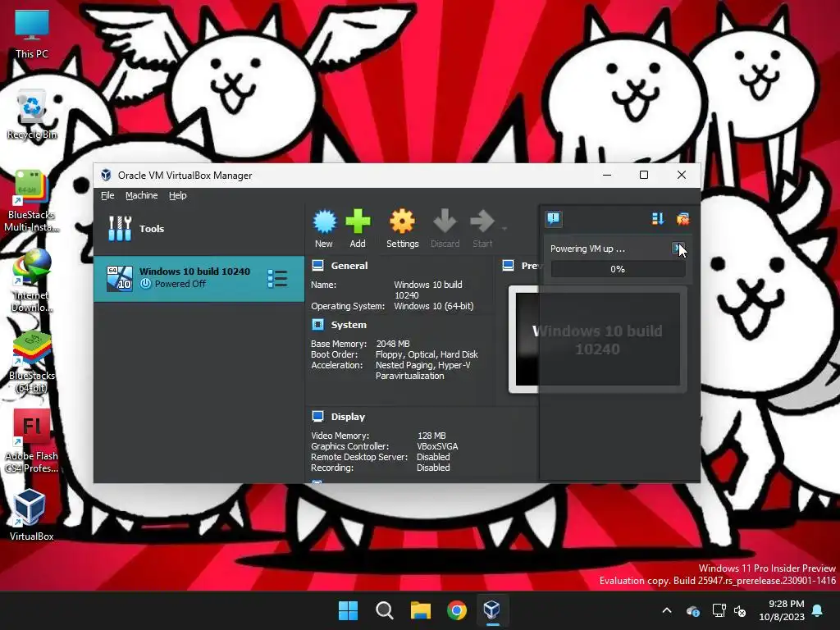Click the muted volume tray icon

pos(741,610)
